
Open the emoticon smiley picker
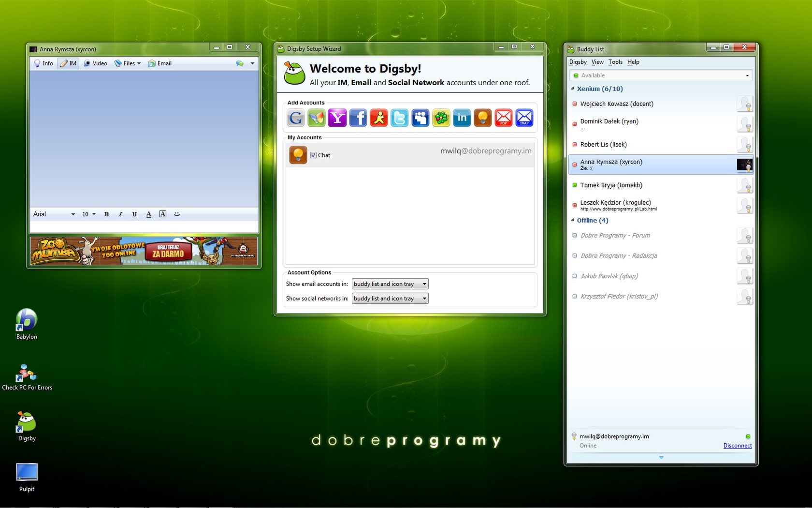point(177,214)
